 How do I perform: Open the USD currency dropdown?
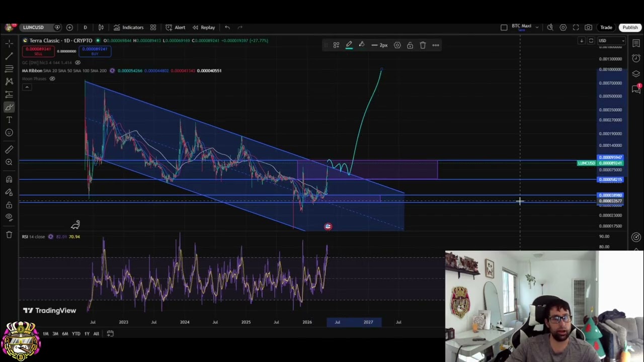611,41
